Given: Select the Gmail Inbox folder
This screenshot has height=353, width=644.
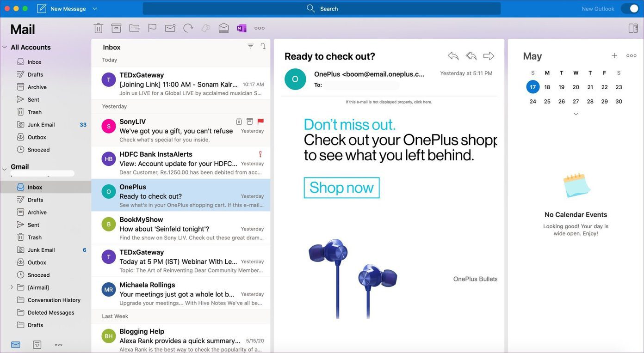Looking at the screenshot, I should point(46,187).
